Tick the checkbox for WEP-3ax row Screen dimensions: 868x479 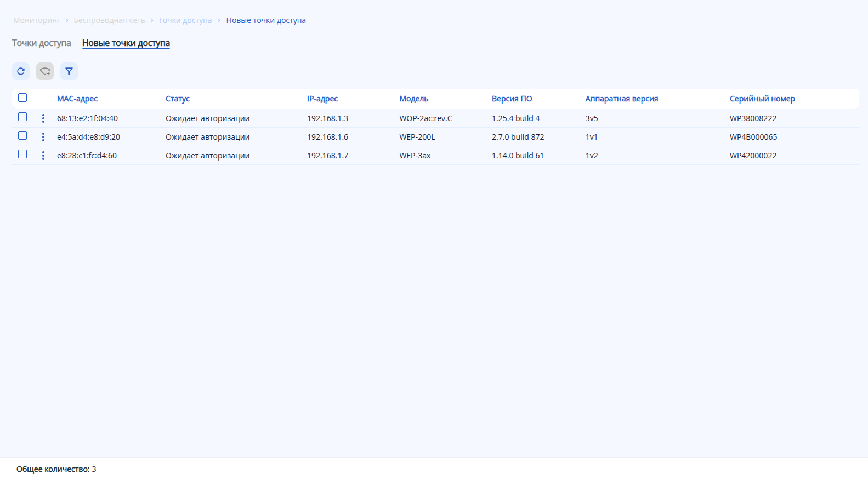click(x=22, y=154)
